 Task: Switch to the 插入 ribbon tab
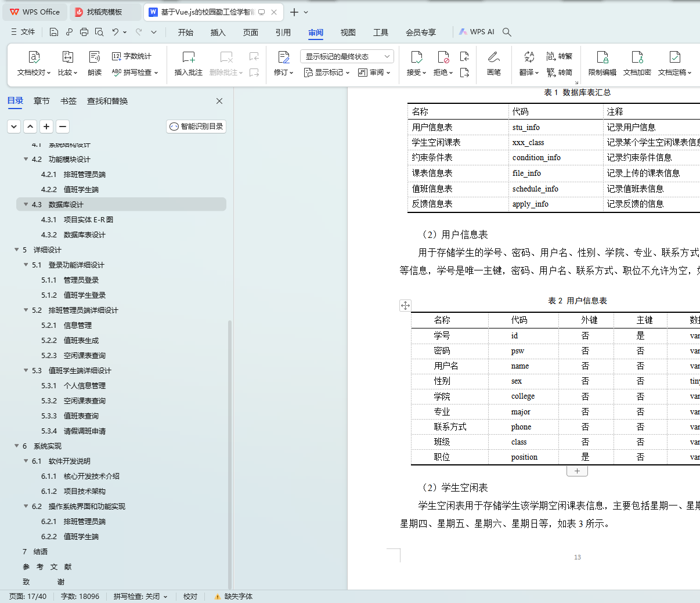pyautogui.click(x=218, y=32)
